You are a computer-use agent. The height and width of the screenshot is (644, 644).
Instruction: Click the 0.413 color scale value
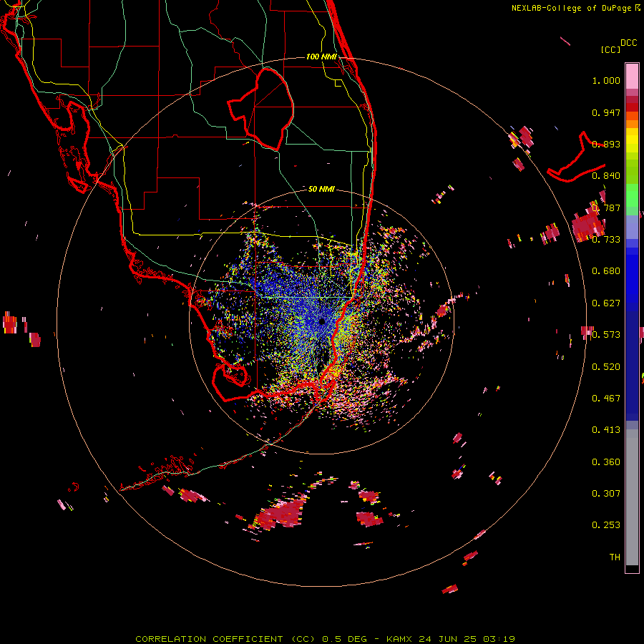point(606,430)
